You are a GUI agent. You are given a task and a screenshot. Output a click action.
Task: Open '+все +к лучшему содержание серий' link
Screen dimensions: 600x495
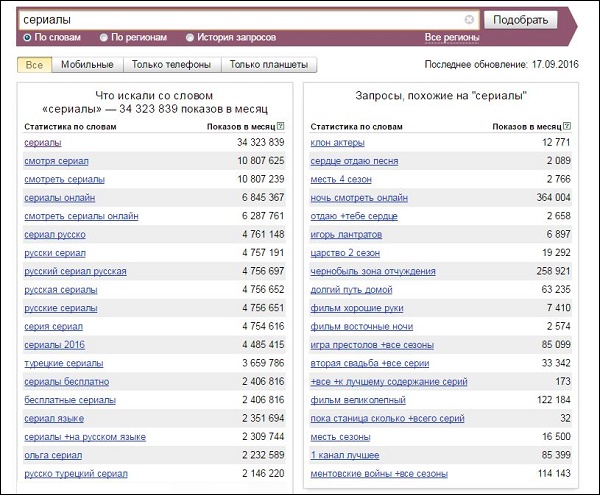[x=389, y=381]
